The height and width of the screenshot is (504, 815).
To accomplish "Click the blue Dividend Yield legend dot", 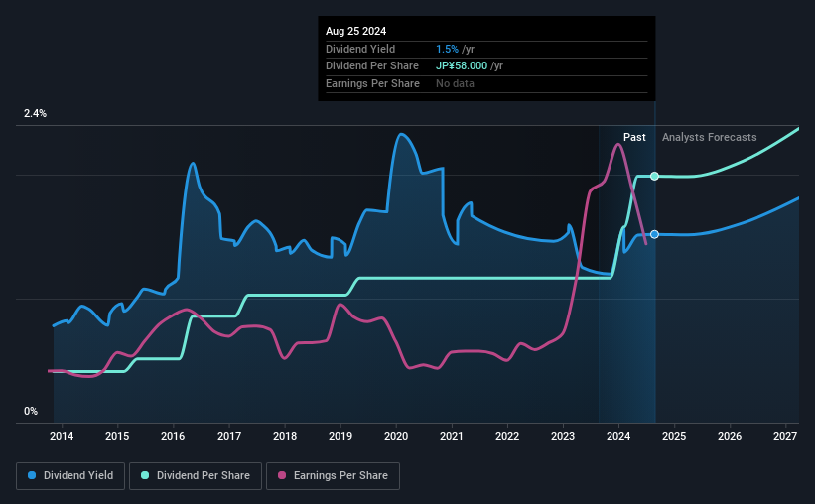I will coord(32,475).
